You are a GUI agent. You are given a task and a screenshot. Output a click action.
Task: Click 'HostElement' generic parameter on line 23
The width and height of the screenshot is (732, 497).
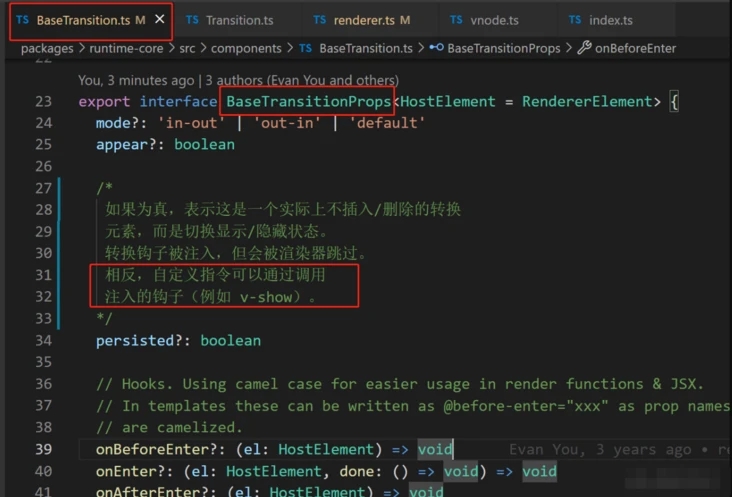pyautogui.click(x=448, y=101)
